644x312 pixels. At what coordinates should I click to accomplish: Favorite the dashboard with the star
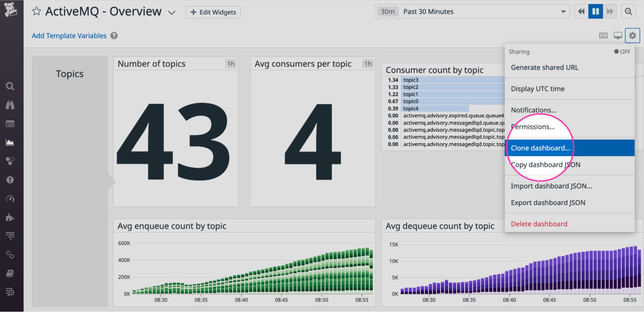coord(37,11)
